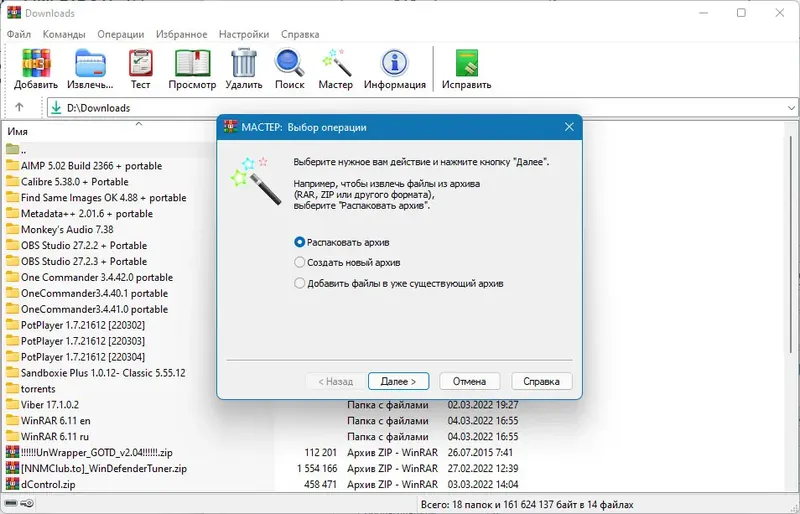Screen dimensions: 800x514
Task: Toggle sort arrow above Имя column
Action: (139, 124)
